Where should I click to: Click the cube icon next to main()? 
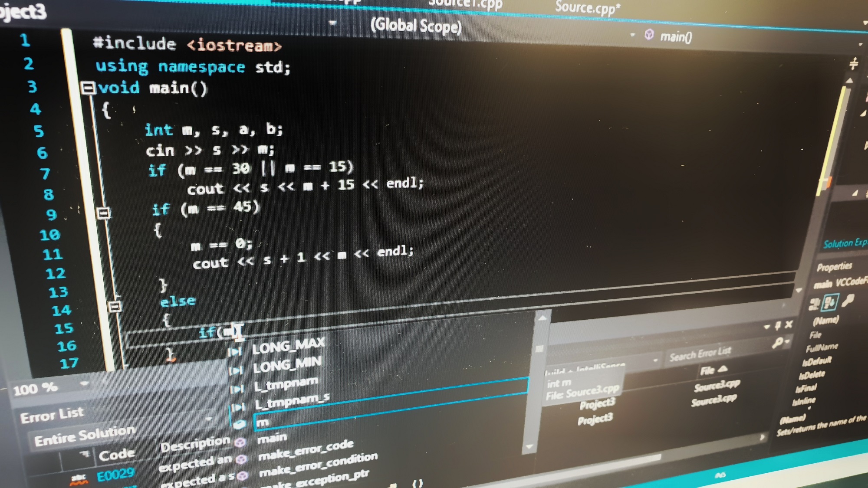(649, 34)
